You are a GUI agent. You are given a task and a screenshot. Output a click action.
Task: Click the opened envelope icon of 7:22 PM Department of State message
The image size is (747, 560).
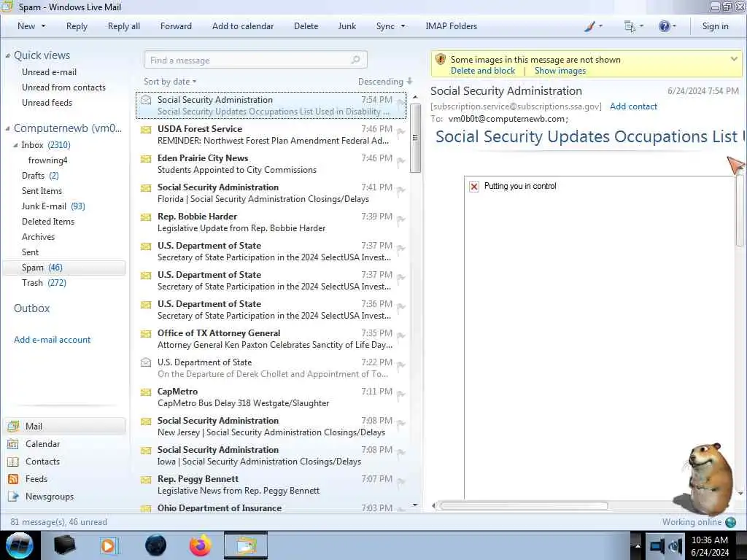(146, 362)
